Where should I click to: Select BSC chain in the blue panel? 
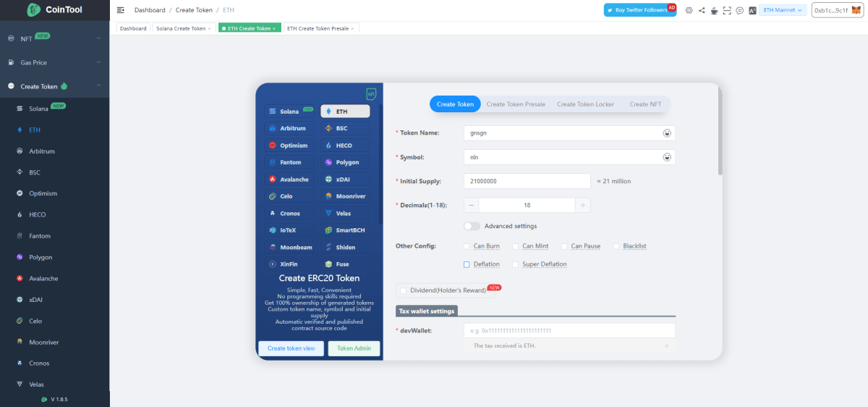coord(345,128)
